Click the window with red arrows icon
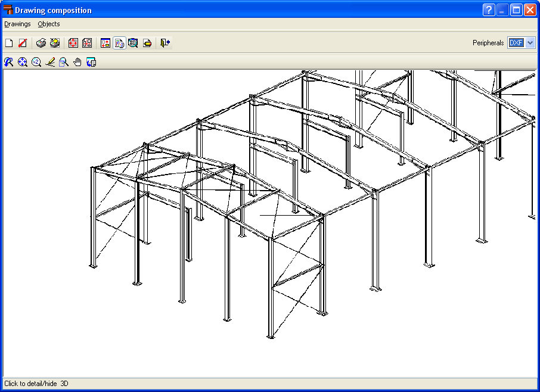Screen dimensions: 540x392 point(105,43)
